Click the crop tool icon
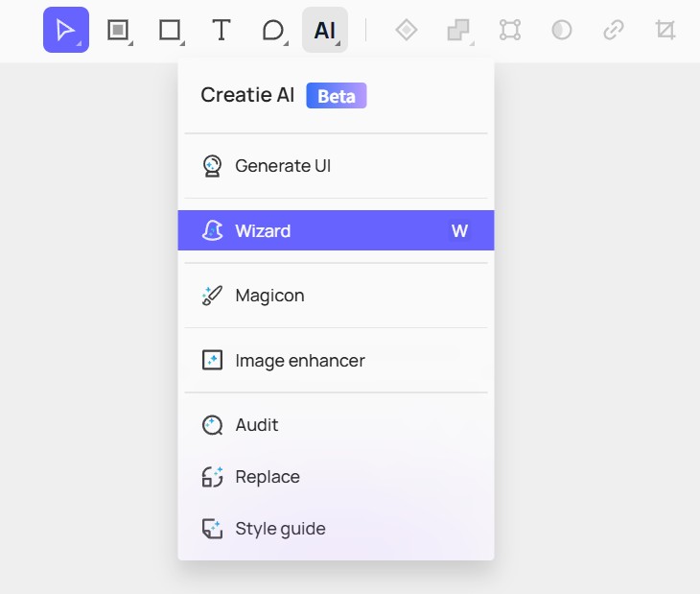 [x=665, y=30]
